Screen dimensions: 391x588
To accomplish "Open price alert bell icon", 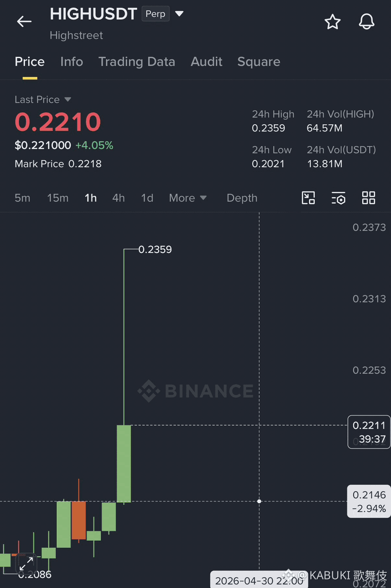I will 367,22.
